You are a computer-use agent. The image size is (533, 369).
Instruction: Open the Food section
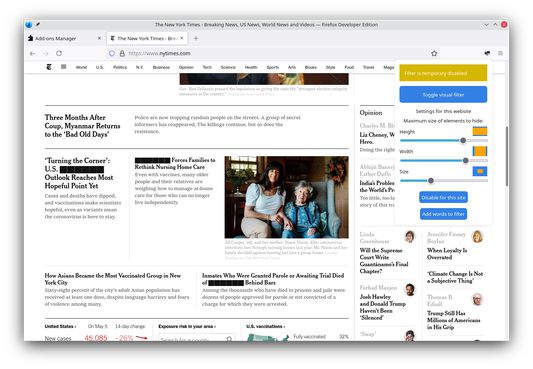click(x=349, y=67)
